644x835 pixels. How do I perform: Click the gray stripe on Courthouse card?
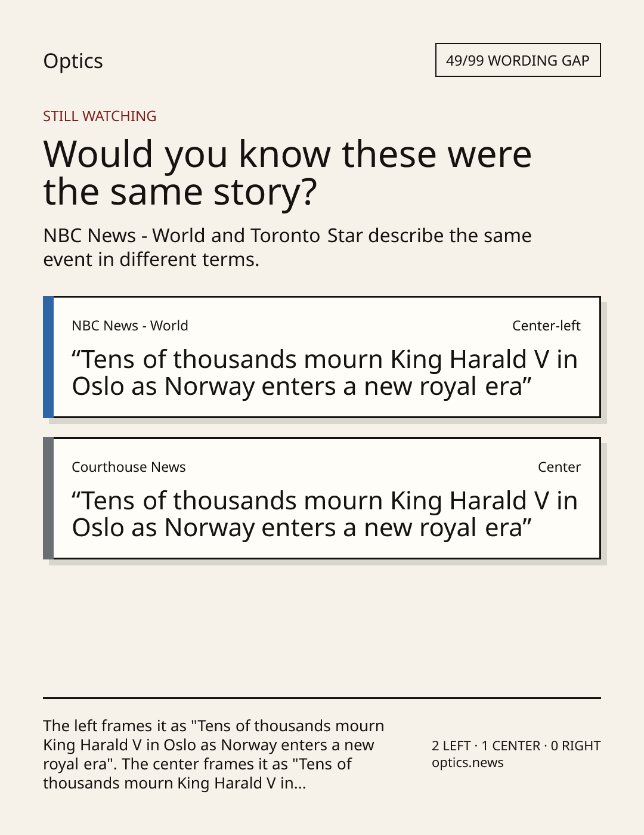pyautogui.click(x=48, y=498)
